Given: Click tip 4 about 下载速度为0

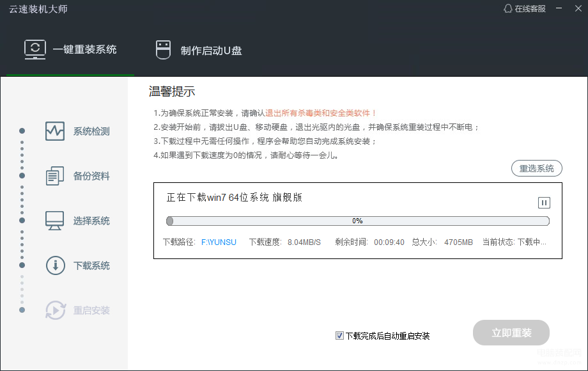Looking at the screenshot, I should 246,155.
